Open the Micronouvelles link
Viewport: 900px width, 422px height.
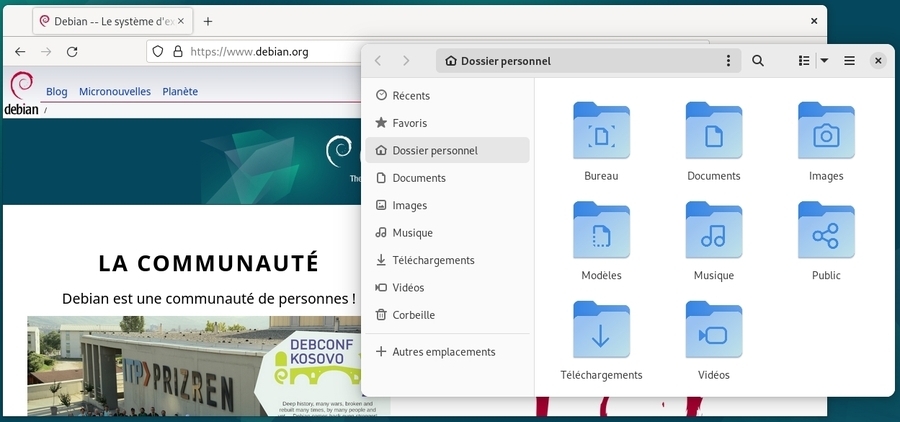(x=115, y=91)
